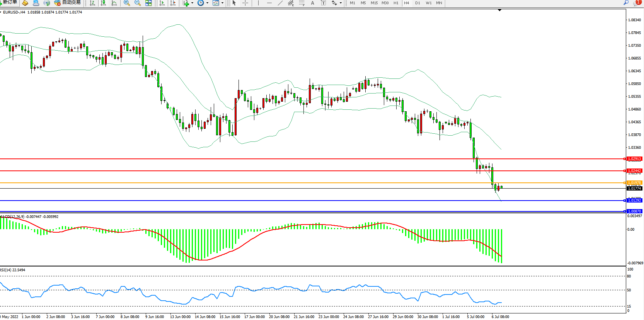644x320 pixels.
Task: Expand the chart templates dropdown arrow
Action: pyautogui.click(x=222, y=3)
